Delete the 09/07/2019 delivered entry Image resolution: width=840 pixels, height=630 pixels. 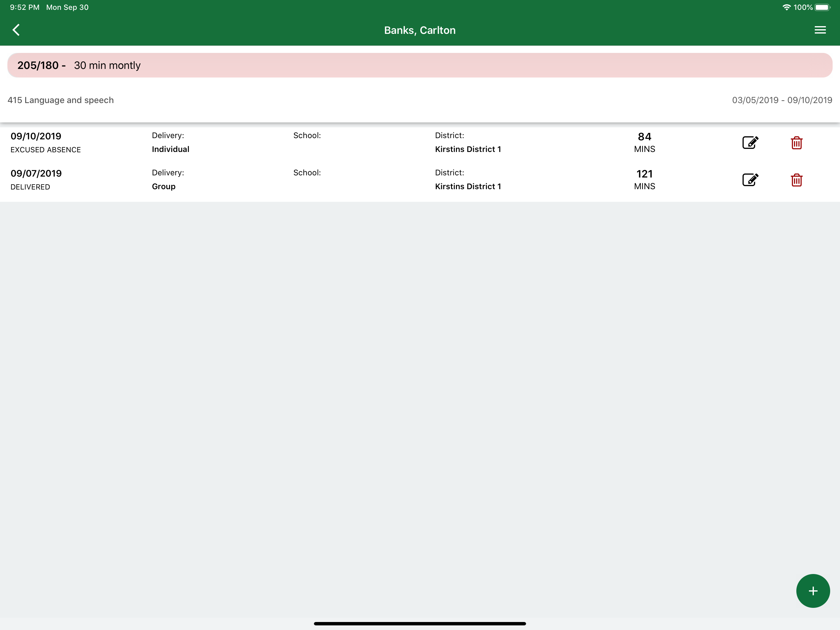(x=796, y=180)
